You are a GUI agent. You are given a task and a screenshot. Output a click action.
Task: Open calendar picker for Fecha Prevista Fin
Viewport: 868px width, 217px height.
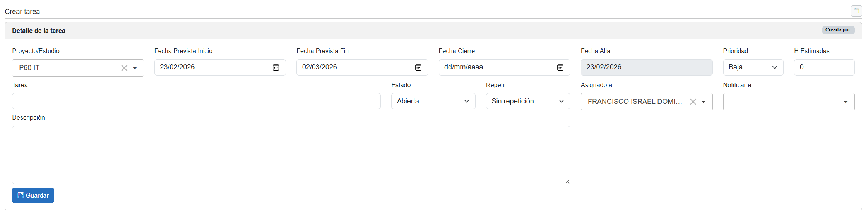click(418, 67)
